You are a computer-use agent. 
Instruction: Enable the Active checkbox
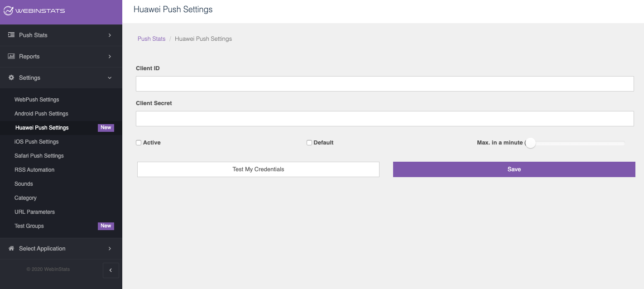click(x=139, y=143)
